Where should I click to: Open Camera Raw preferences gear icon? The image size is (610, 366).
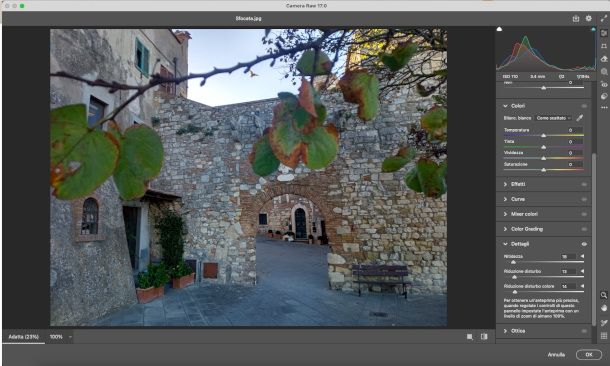pyautogui.click(x=589, y=18)
